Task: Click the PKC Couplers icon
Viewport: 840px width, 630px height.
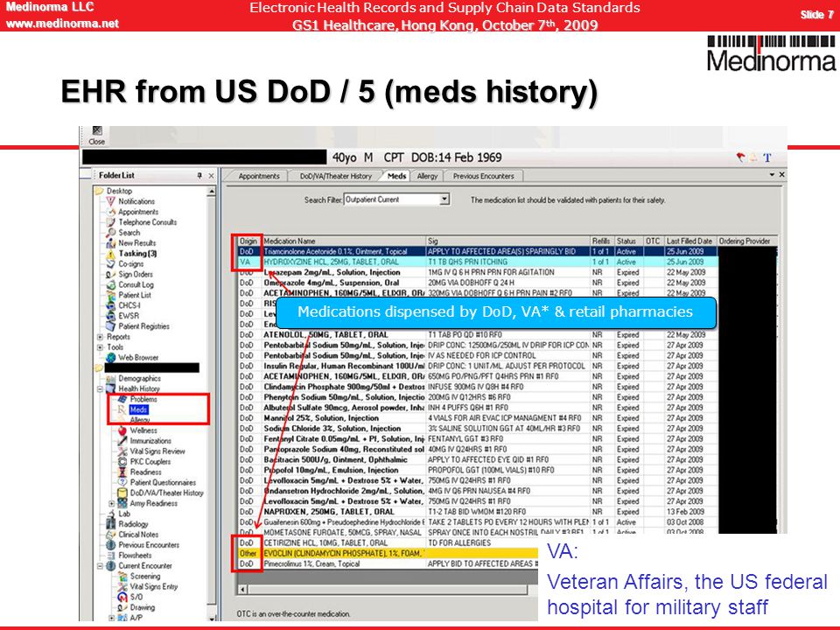Action: 122,462
